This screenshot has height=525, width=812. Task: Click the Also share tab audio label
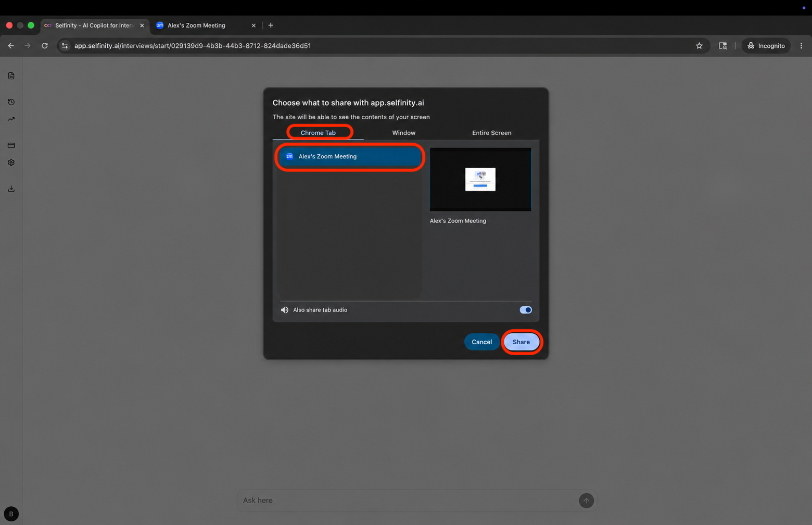320,310
